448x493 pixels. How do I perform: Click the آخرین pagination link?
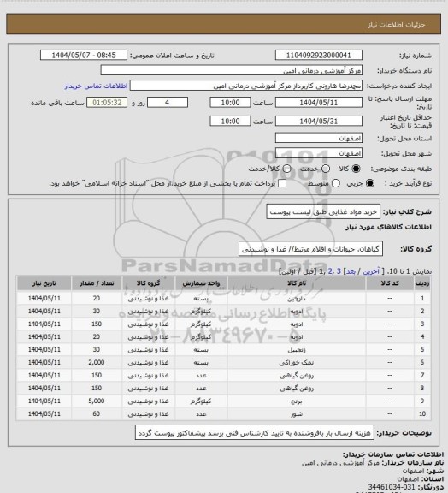371,271
